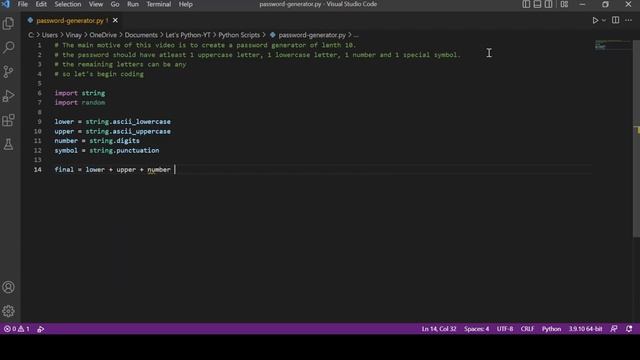Screen dimensions: 640x360
Task: Open editor More Actions ellipsis
Action: [628, 20]
